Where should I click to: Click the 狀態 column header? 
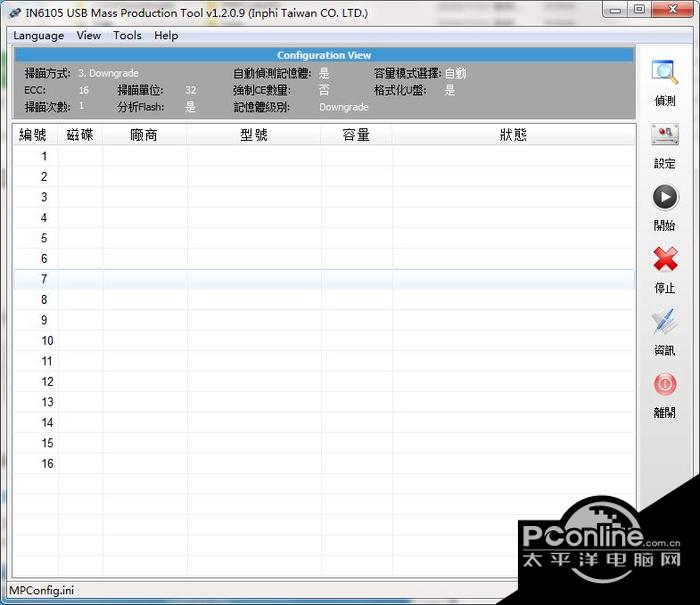coord(513,135)
